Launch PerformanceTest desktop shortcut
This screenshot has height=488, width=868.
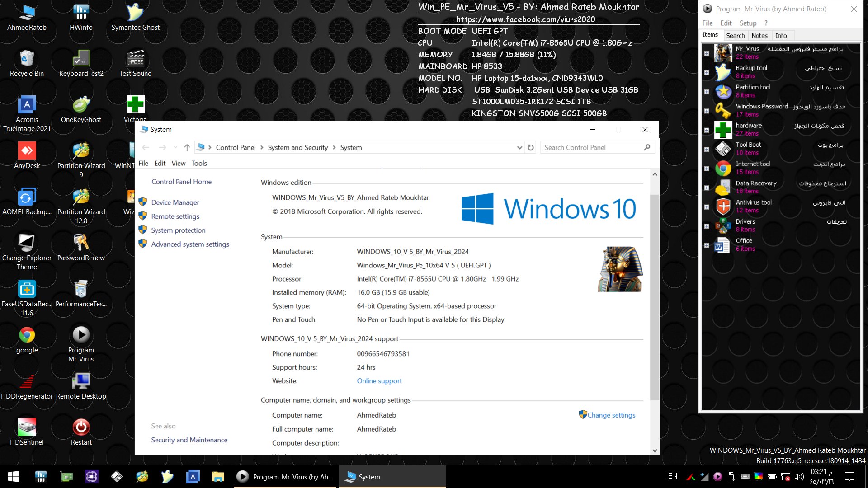point(81,294)
